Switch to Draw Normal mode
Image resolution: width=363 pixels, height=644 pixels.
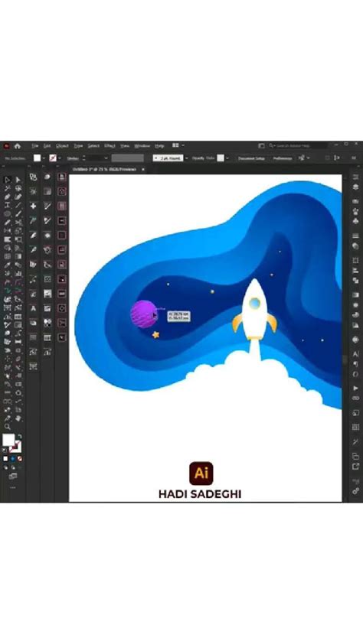6,467
